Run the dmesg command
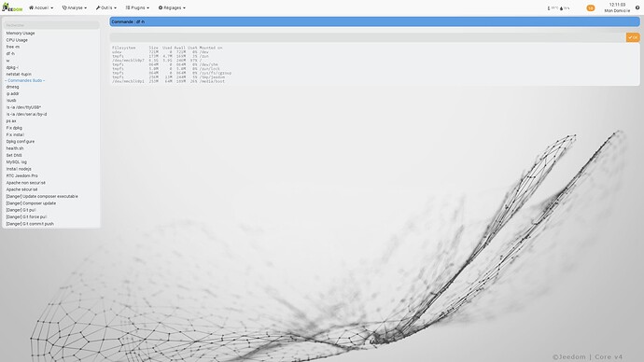This screenshot has width=644, height=362. 12,87
